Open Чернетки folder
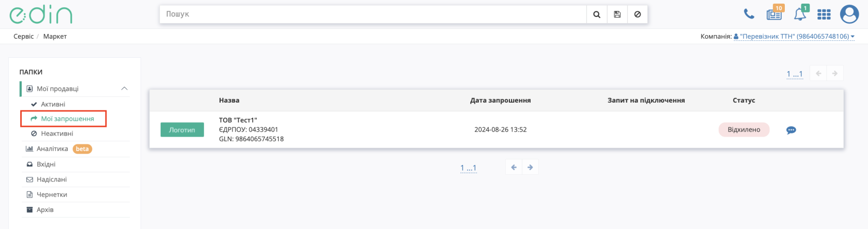The width and height of the screenshot is (868, 229). click(x=52, y=194)
